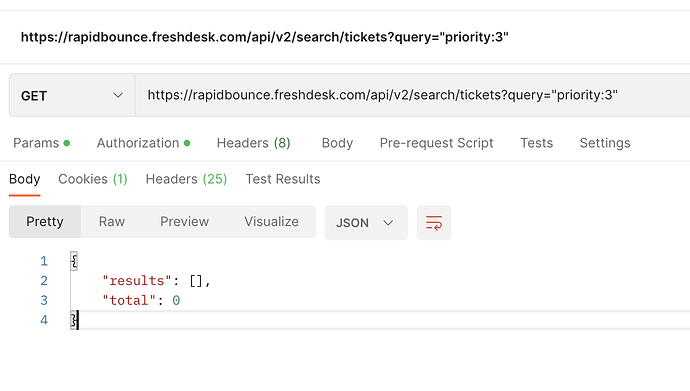This screenshot has height=391, width=690.
Task: Open the Cookies (1) response tab
Action: point(93,179)
